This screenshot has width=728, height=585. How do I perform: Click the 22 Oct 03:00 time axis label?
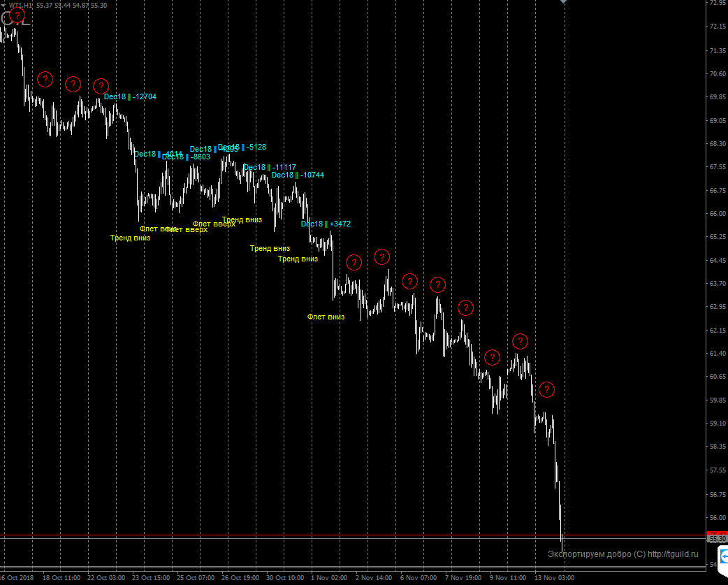click(x=106, y=577)
